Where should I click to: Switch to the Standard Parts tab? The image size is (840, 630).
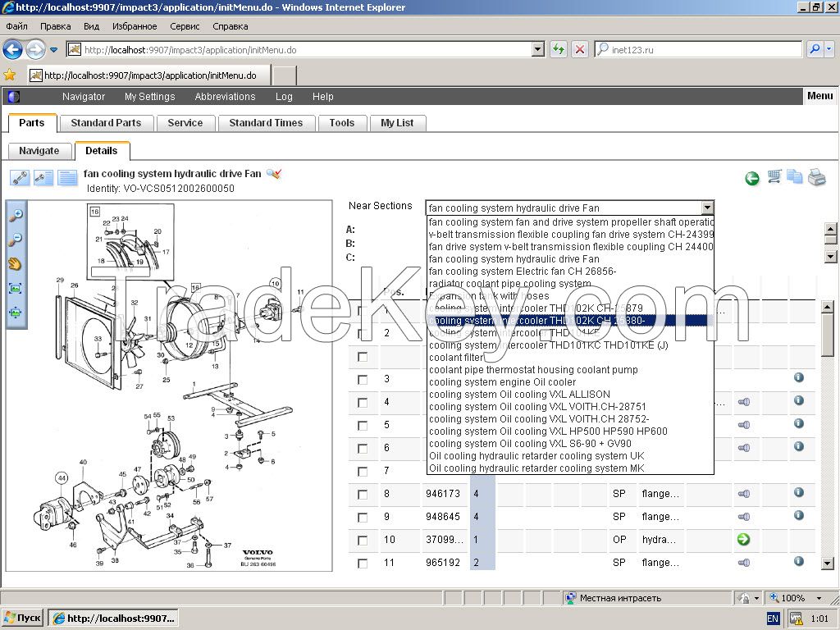(106, 123)
